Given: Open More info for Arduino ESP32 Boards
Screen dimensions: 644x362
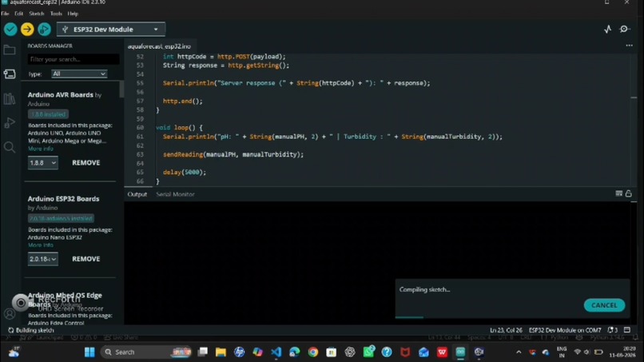Looking at the screenshot, I should click(x=41, y=245).
